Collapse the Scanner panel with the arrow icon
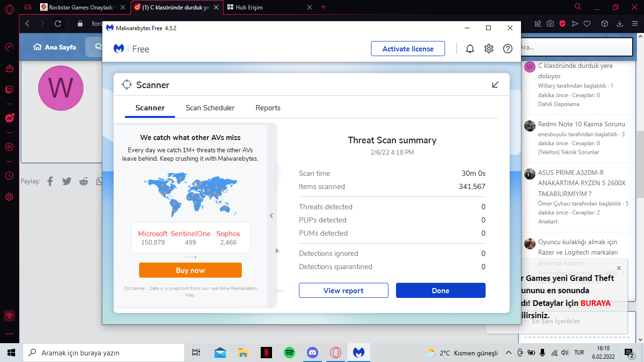Image resolution: width=644 pixels, height=362 pixels. [495, 84]
